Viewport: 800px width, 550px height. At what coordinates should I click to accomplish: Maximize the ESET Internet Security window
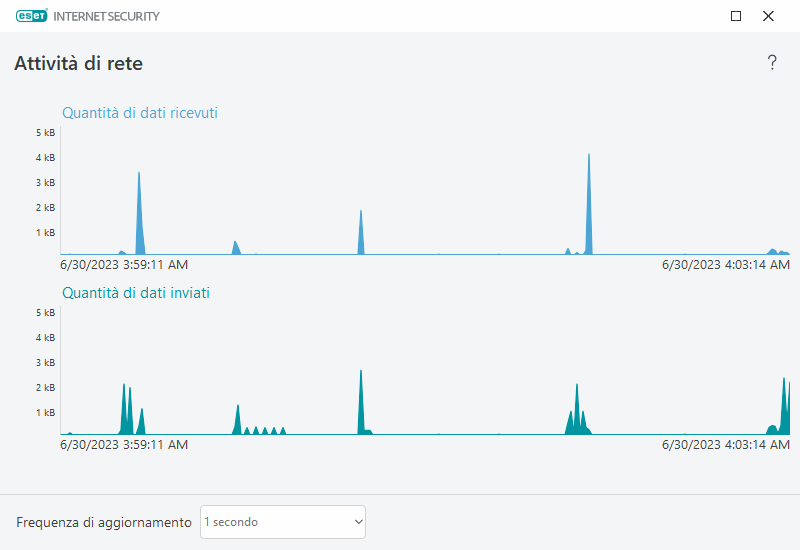(736, 16)
